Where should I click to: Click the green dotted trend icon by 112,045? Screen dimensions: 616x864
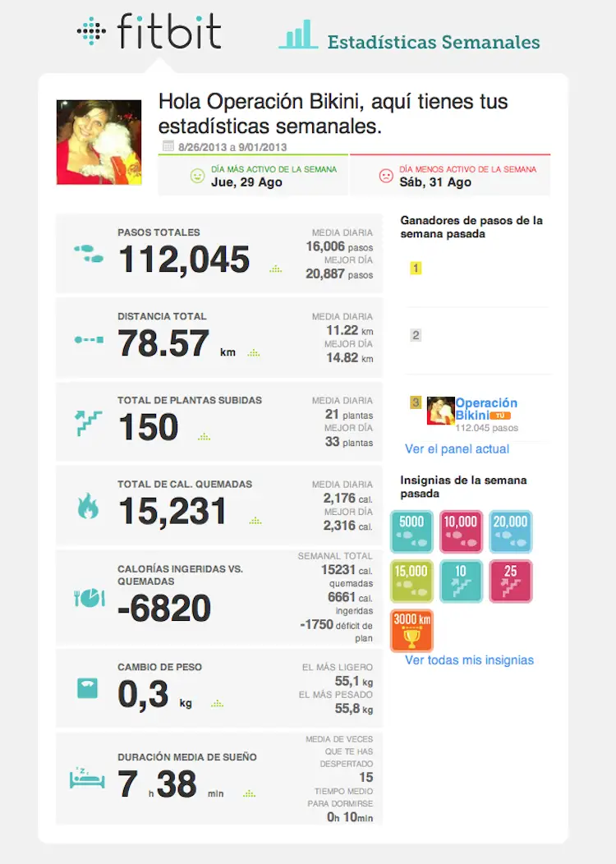click(x=276, y=269)
